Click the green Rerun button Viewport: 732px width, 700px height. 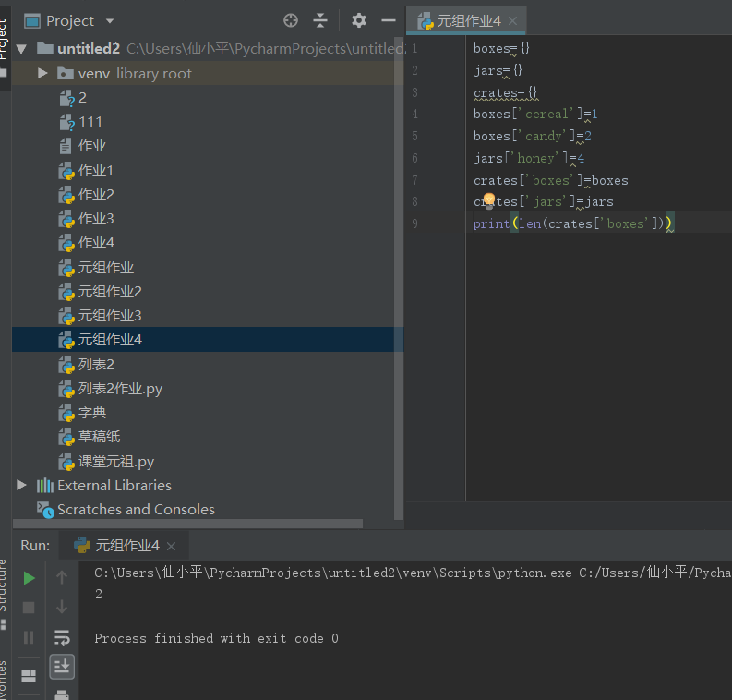click(29, 578)
